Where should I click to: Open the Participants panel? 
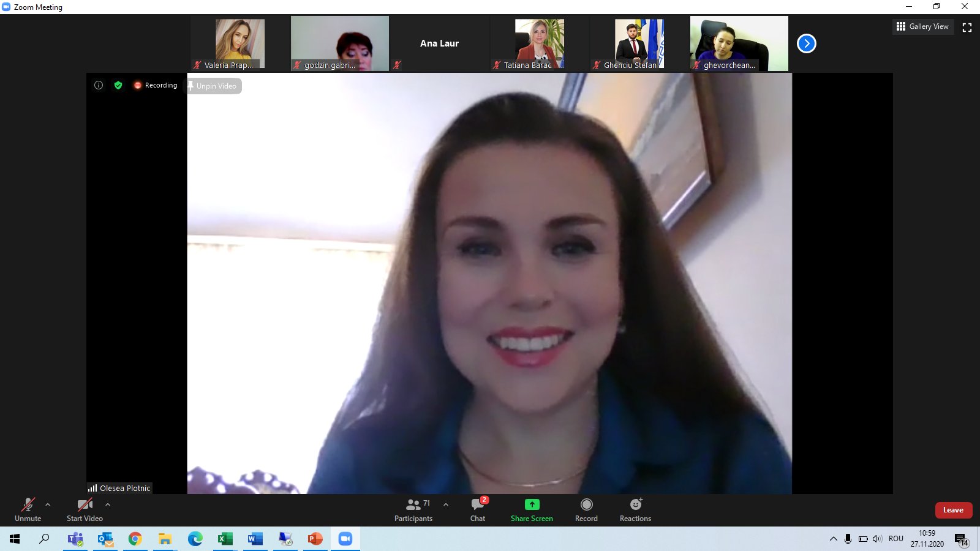coord(413,510)
